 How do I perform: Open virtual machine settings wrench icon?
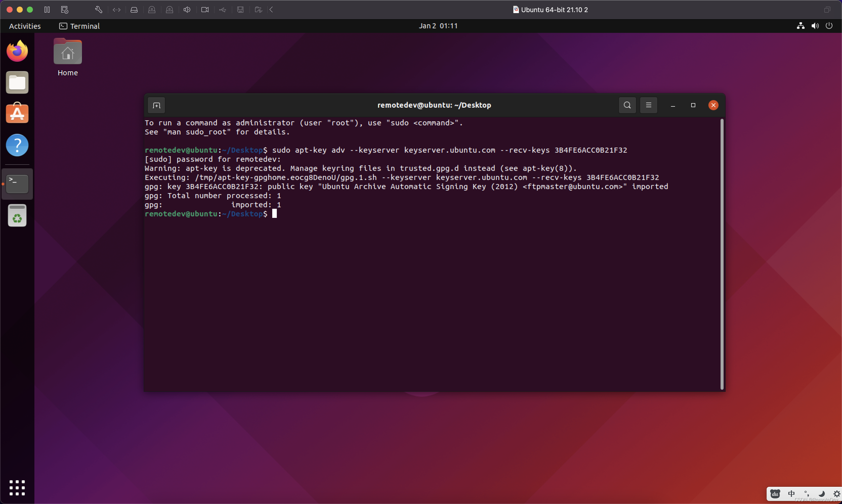point(99,10)
